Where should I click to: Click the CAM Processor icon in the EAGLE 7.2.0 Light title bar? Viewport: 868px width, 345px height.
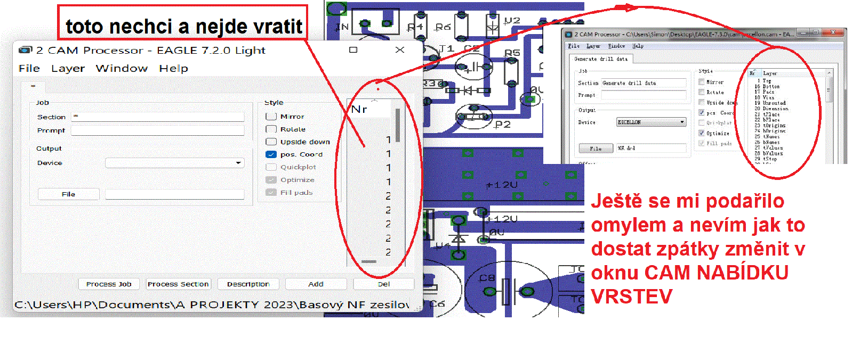pos(25,50)
